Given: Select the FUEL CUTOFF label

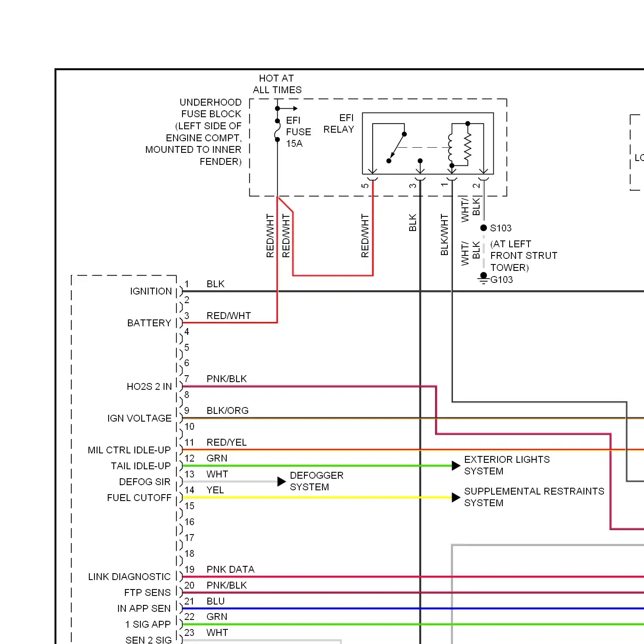Looking at the screenshot, I should click(x=139, y=498).
